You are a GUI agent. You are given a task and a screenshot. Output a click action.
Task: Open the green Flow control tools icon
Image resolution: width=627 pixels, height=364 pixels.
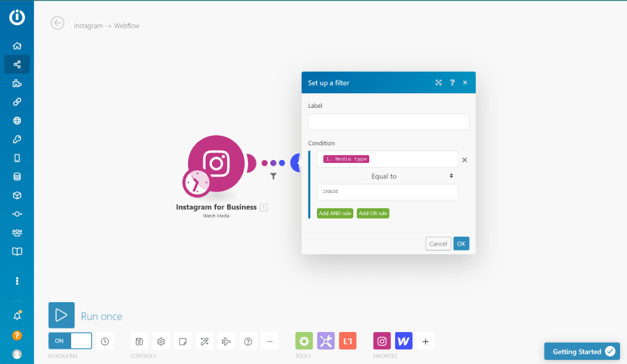tap(304, 341)
